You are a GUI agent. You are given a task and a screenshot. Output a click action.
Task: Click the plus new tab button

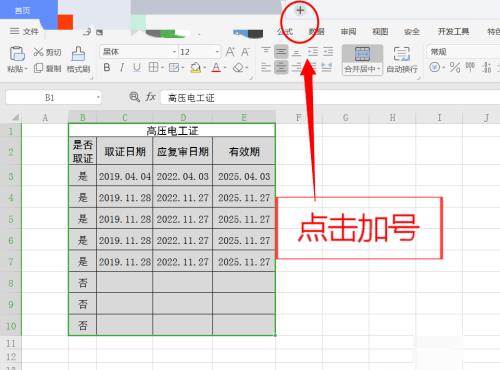coord(300,11)
